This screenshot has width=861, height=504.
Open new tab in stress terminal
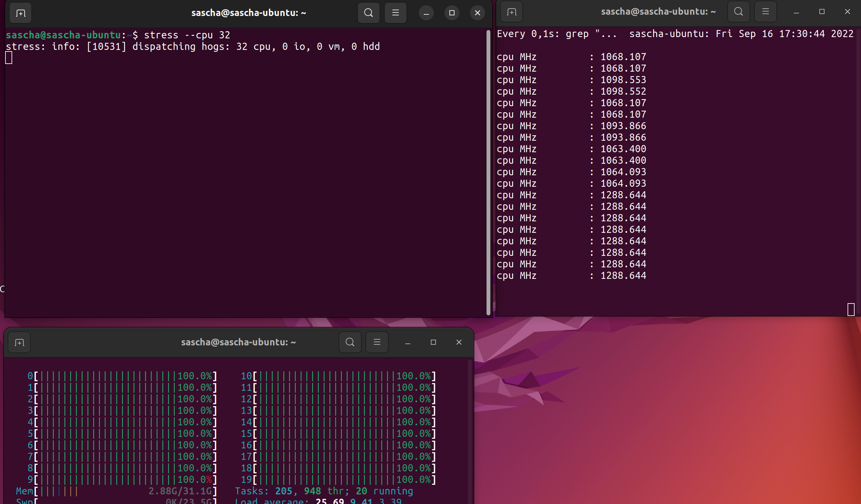tap(20, 13)
